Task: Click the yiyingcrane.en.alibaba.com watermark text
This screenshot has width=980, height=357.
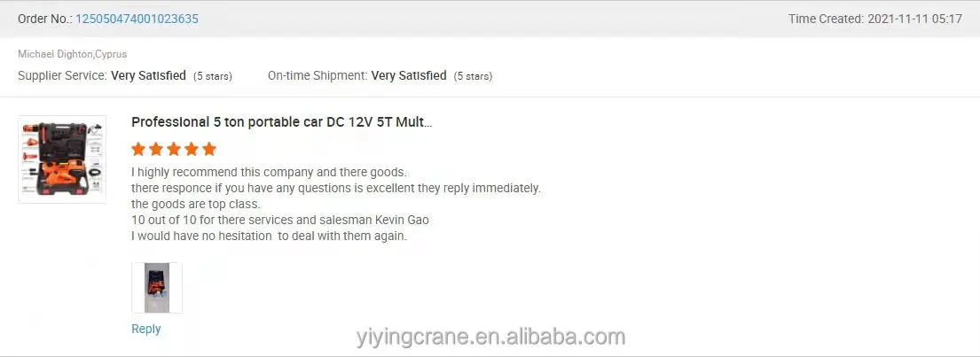Action: pyautogui.click(x=490, y=337)
